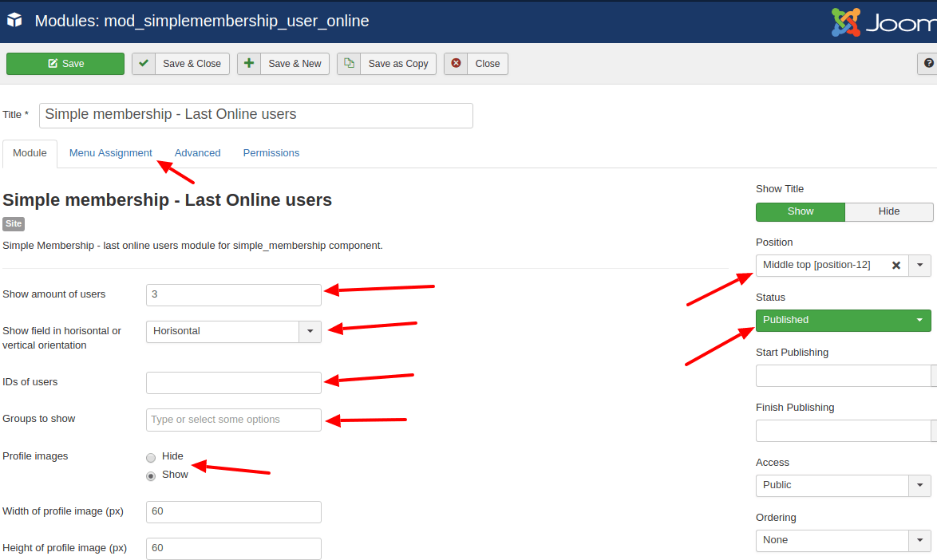Select the Show profile images radio

tap(151, 475)
